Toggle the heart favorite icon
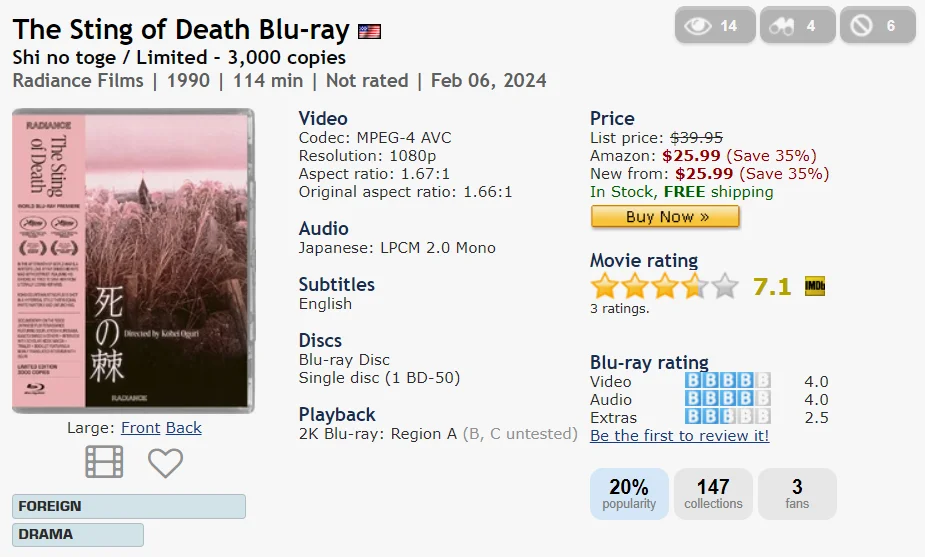The width and height of the screenshot is (925, 557). (x=165, y=463)
